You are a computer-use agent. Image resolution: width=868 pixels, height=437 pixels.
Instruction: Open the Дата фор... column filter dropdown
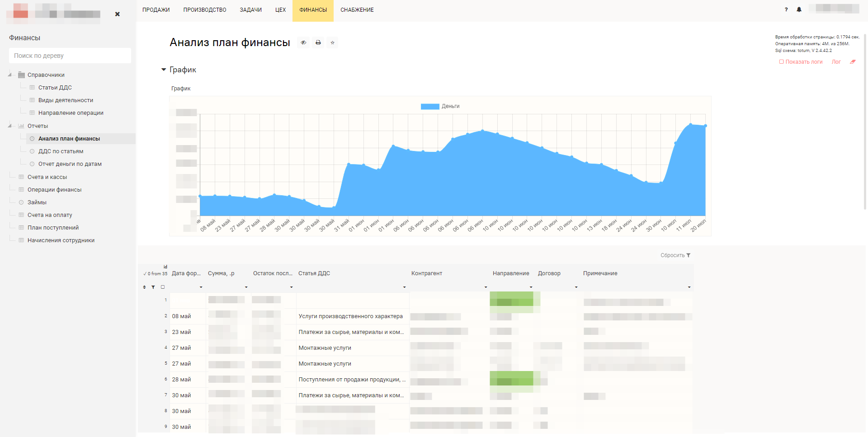coord(201,287)
